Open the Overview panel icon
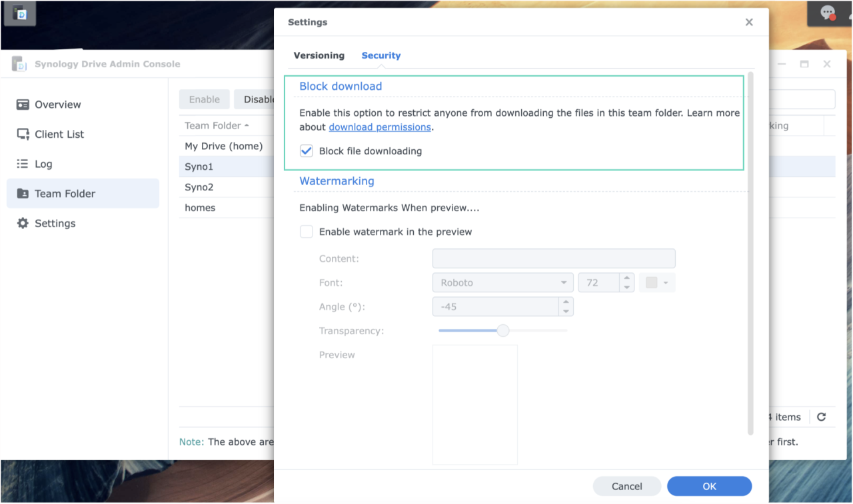The height and width of the screenshot is (504, 853). click(x=21, y=105)
